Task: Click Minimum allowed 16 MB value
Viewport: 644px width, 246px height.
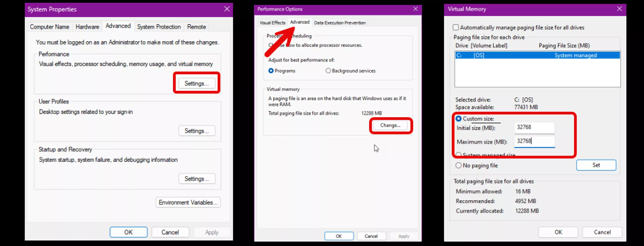Action: [523, 191]
